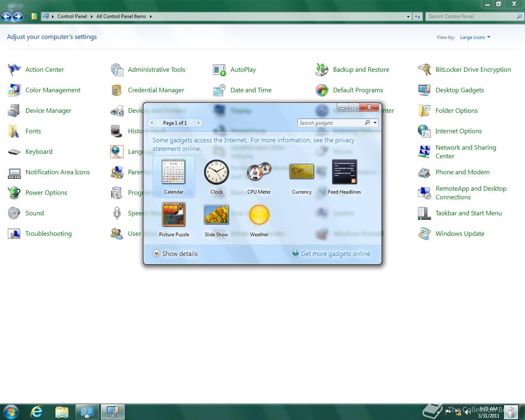
Task: Open Phone and Modem link
Action: 462,172
